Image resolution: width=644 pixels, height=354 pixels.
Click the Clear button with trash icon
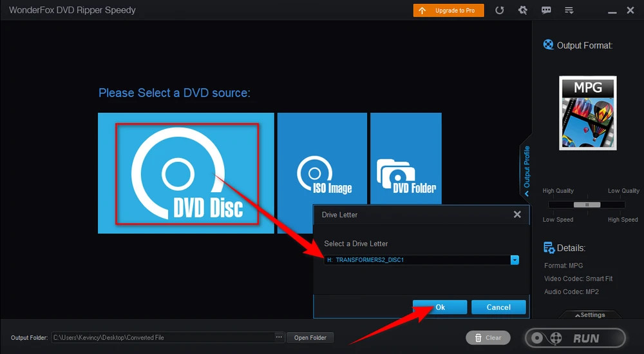point(488,338)
